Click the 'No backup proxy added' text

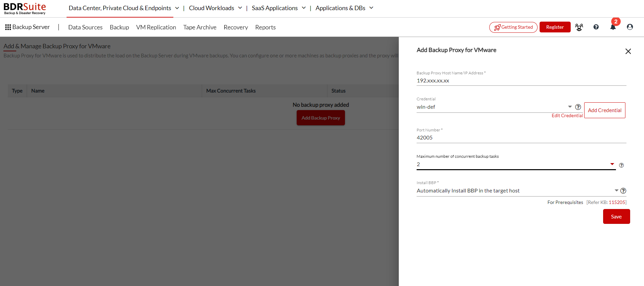[x=321, y=105]
